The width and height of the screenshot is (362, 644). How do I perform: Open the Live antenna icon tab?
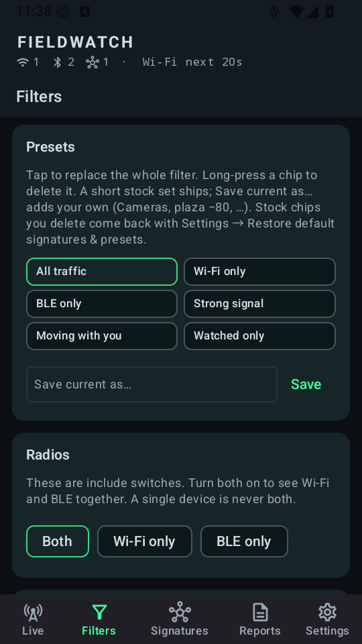click(x=33, y=612)
